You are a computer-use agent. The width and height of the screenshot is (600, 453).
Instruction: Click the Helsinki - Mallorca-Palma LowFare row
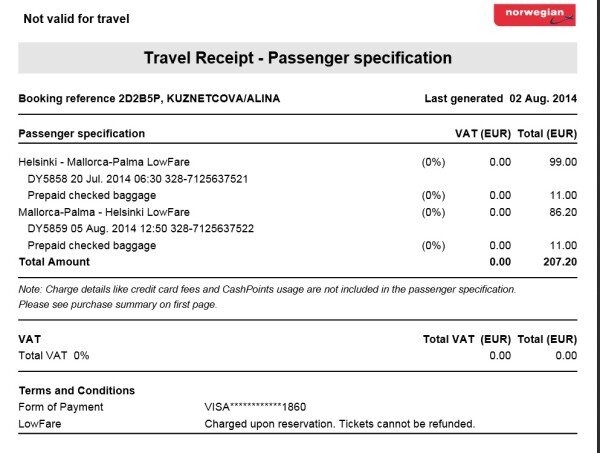point(298,162)
